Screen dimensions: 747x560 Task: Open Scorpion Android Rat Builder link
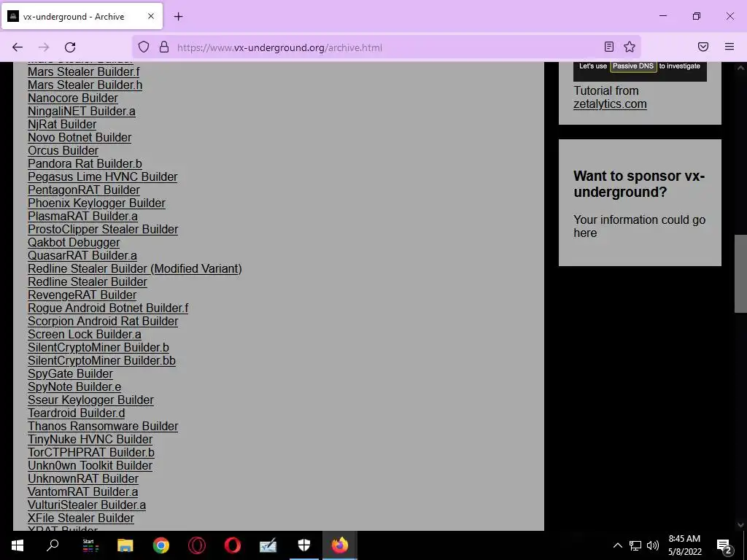tap(103, 322)
